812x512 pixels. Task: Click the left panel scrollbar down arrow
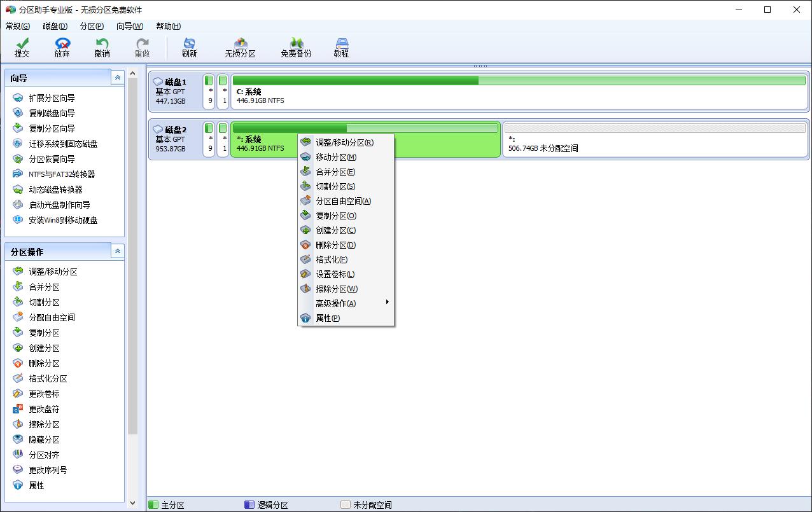point(132,502)
